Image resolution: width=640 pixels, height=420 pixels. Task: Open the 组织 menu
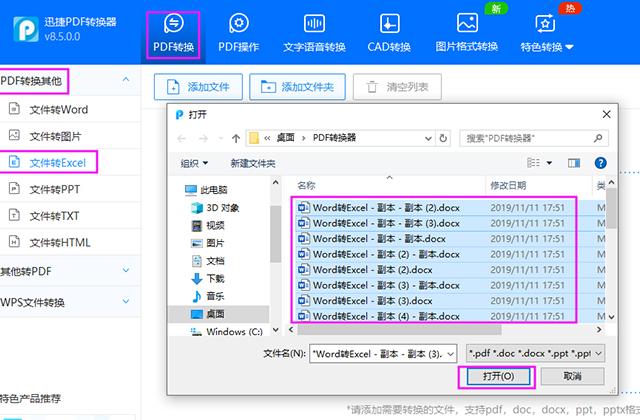tap(194, 163)
